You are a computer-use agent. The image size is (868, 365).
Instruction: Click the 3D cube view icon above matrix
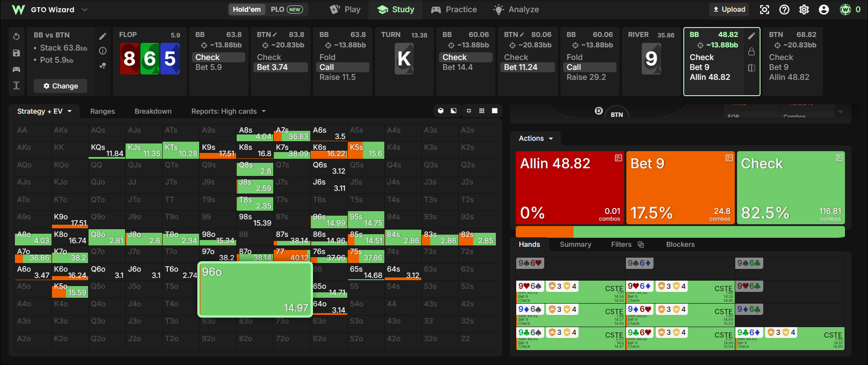tap(441, 111)
